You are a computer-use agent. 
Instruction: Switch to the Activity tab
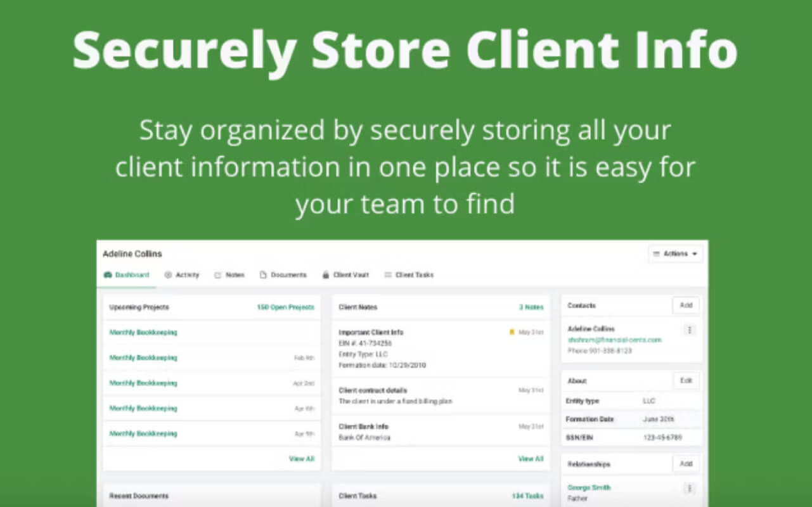182,275
